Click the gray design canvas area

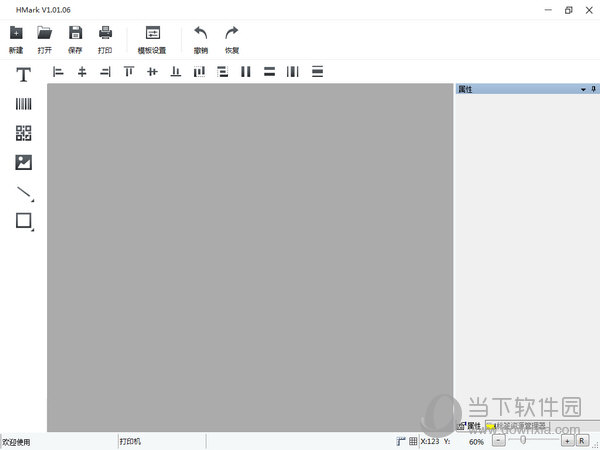[x=250, y=257]
